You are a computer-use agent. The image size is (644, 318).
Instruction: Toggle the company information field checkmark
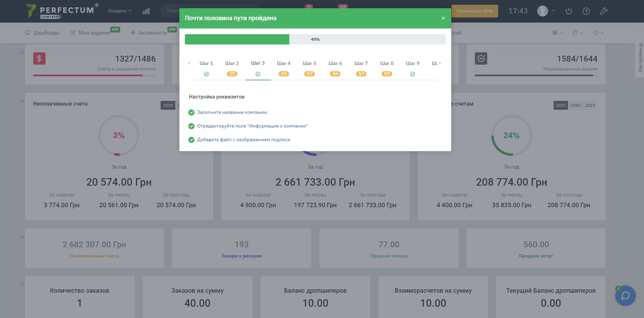coord(191,126)
